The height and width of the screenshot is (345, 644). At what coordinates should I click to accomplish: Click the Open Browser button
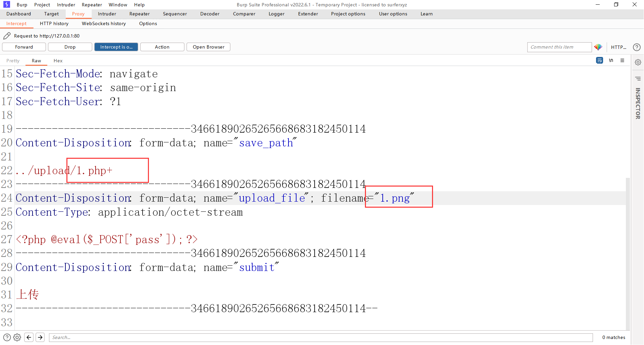click(x=208, y=47)
